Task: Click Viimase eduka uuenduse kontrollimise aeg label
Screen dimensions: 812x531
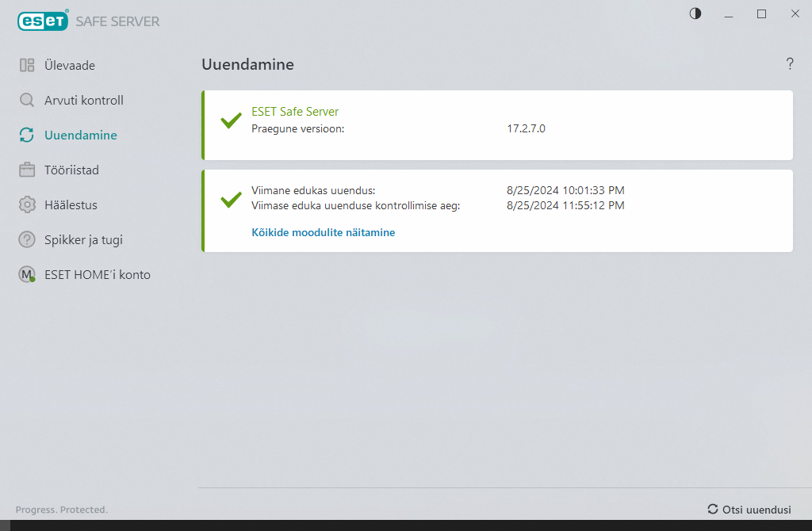Action: click(x=356, y=205)
